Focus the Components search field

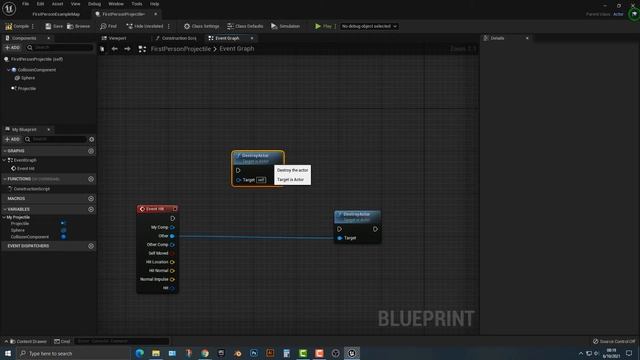[60, 47]
